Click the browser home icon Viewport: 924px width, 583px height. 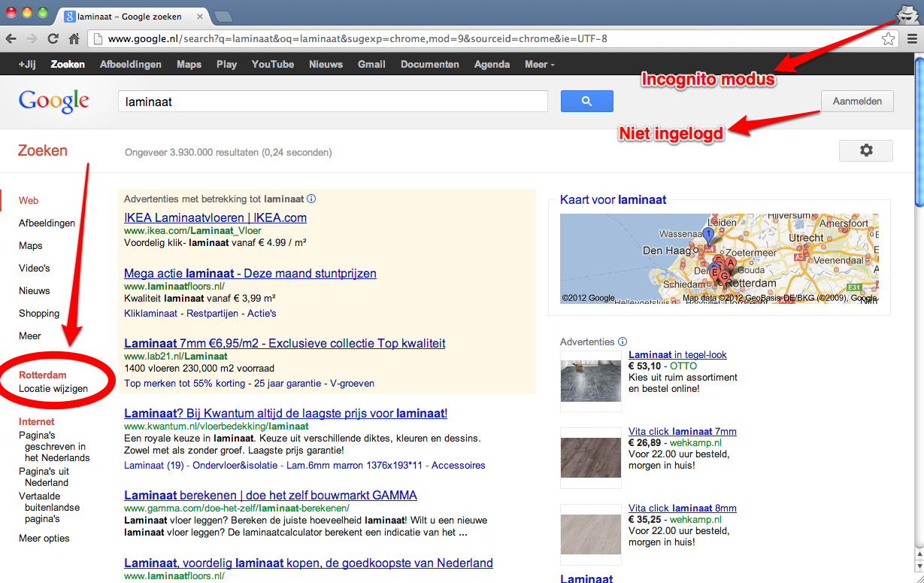pos(74,39)
